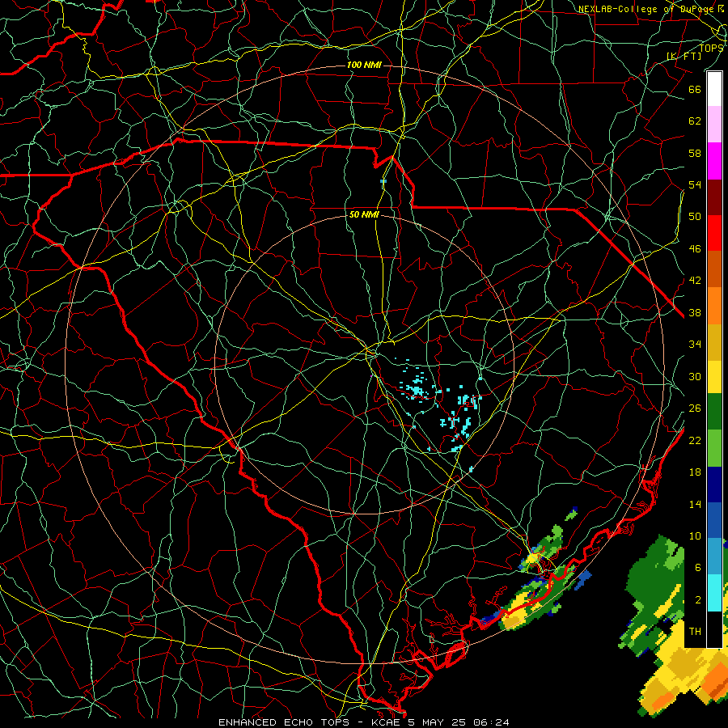
Task: Click legend value "54"
Action: [x=695, y=184]
